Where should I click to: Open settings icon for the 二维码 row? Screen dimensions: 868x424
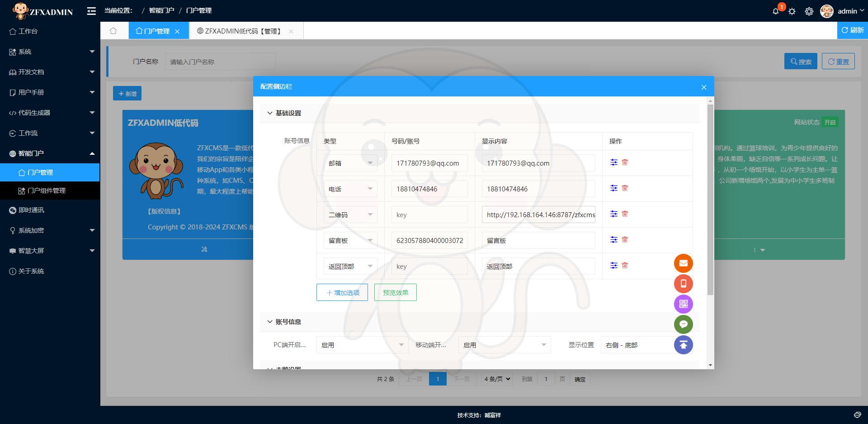coord(614,214)
